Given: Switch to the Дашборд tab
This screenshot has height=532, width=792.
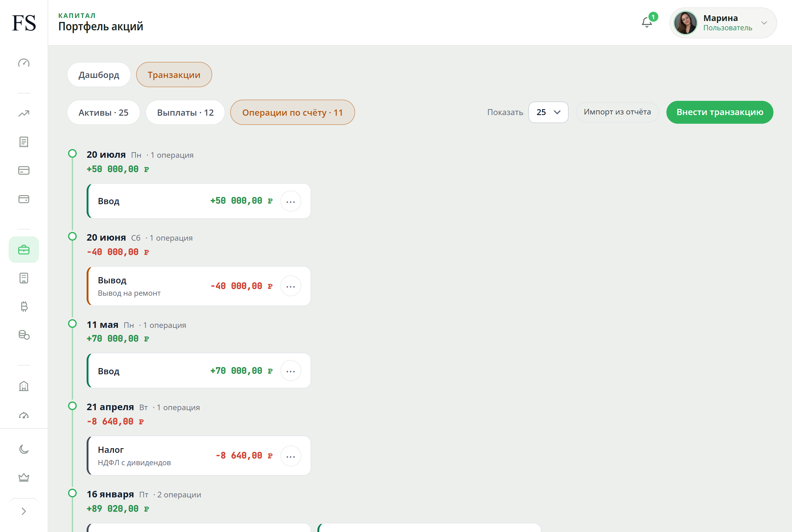Looking at the screenshot, I should point(99,75).
